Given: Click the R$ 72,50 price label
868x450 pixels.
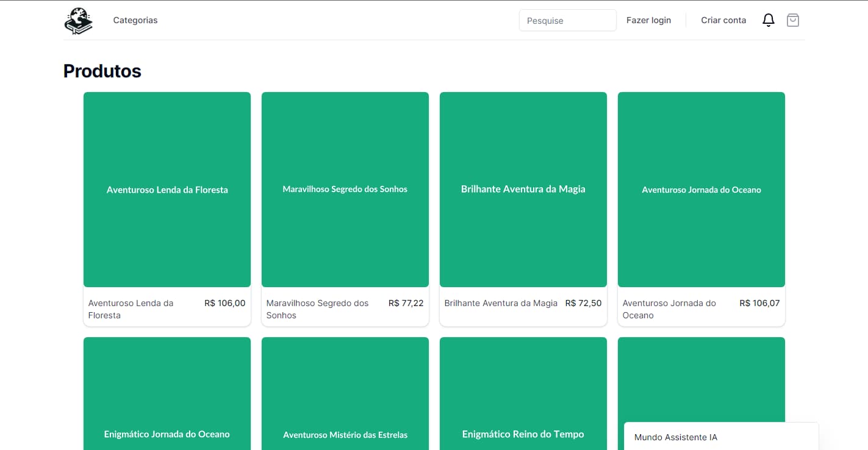Looking at the screenshot, I should tap(583, 303).
